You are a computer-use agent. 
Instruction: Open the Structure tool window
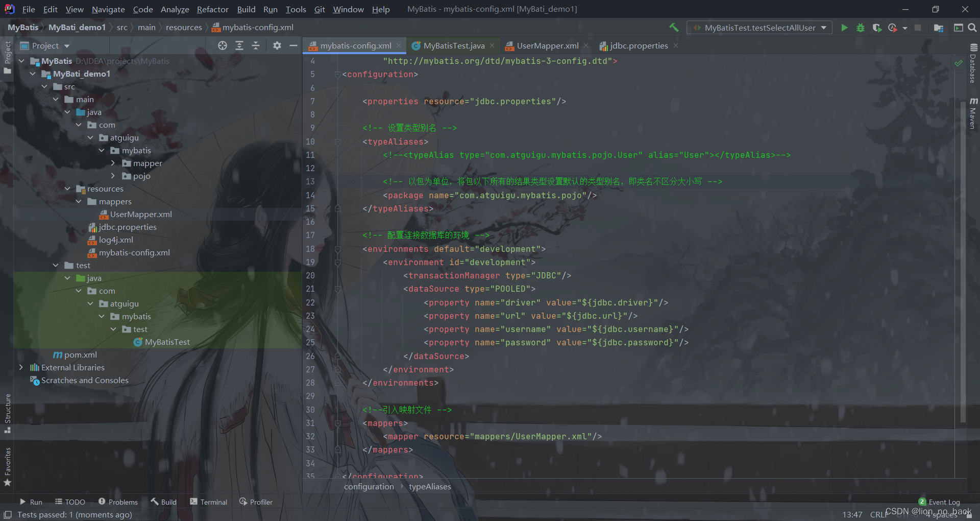point(8,413)
